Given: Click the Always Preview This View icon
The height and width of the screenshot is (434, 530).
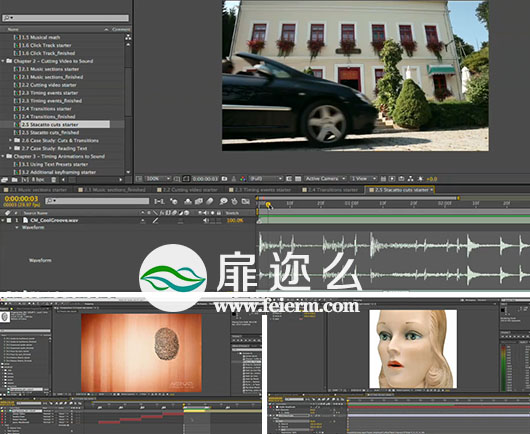Looking at the screenshot, I should [139, 179].
